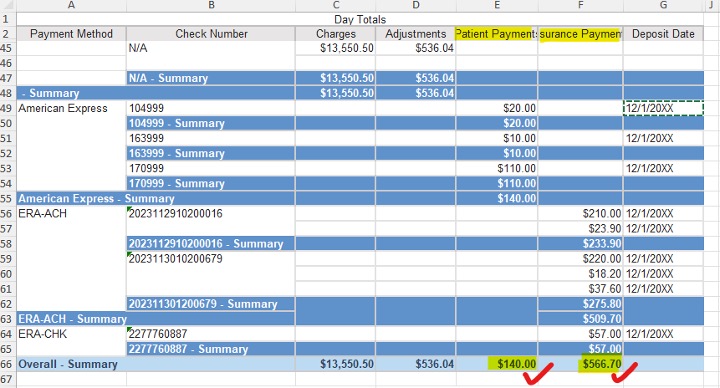720x388 pixels.
Task: Click the $275.80 summary amount
Action: click(x=580, y=304)
